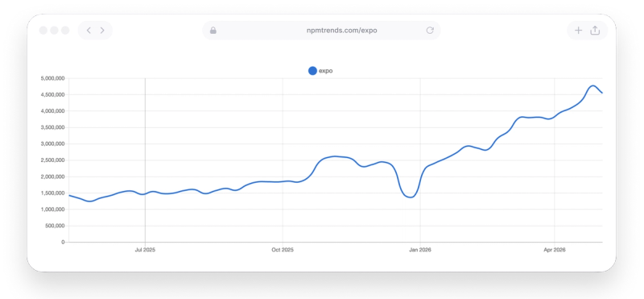Click the Apr 2026 axis label

[x=555, y=250]
